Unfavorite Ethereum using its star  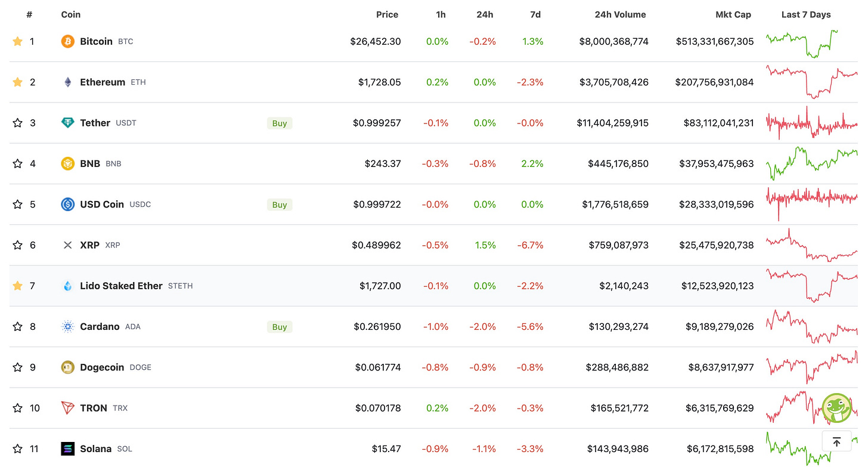click(17, 82)
